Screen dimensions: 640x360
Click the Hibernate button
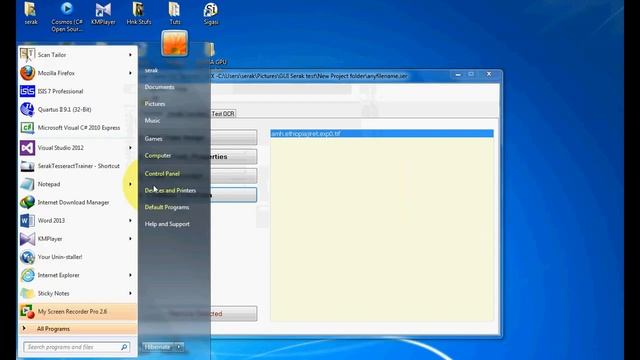click(158, 347)
